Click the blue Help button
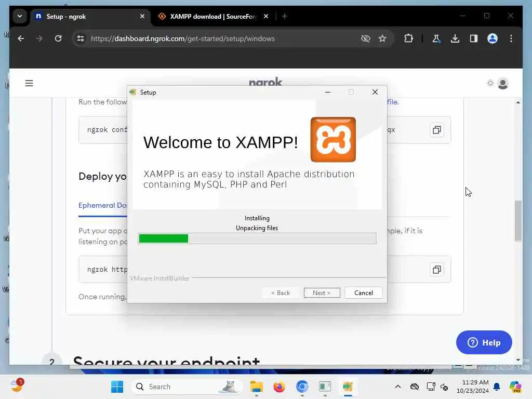 (x=484, y=343)
